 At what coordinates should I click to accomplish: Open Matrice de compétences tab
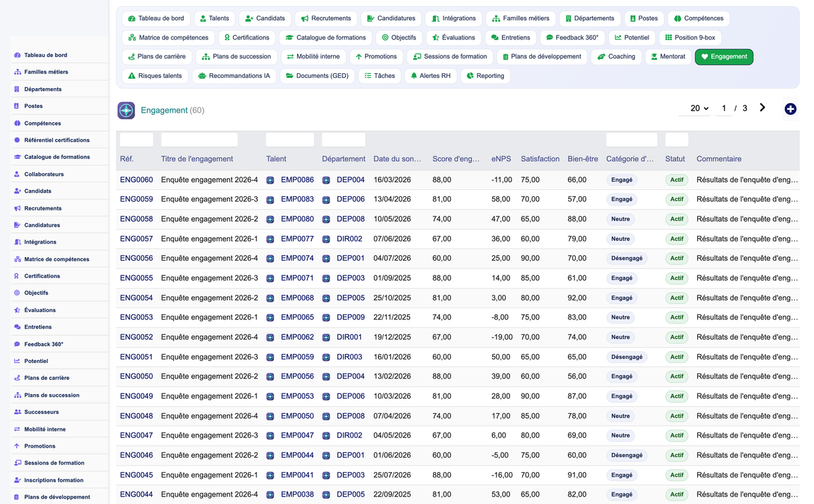click(168, 38)
